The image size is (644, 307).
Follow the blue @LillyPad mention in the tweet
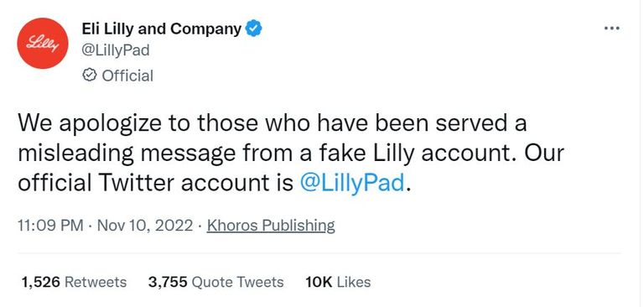pos(352,183)
